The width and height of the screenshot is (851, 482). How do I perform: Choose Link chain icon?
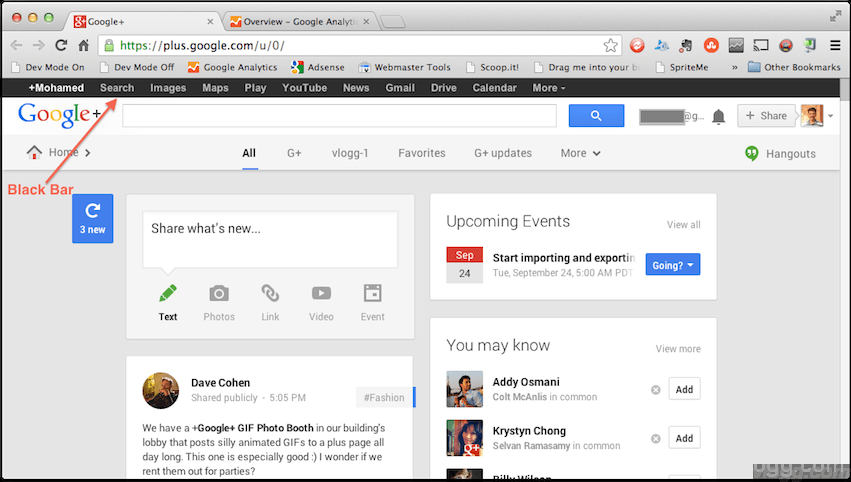pos(270,293)
